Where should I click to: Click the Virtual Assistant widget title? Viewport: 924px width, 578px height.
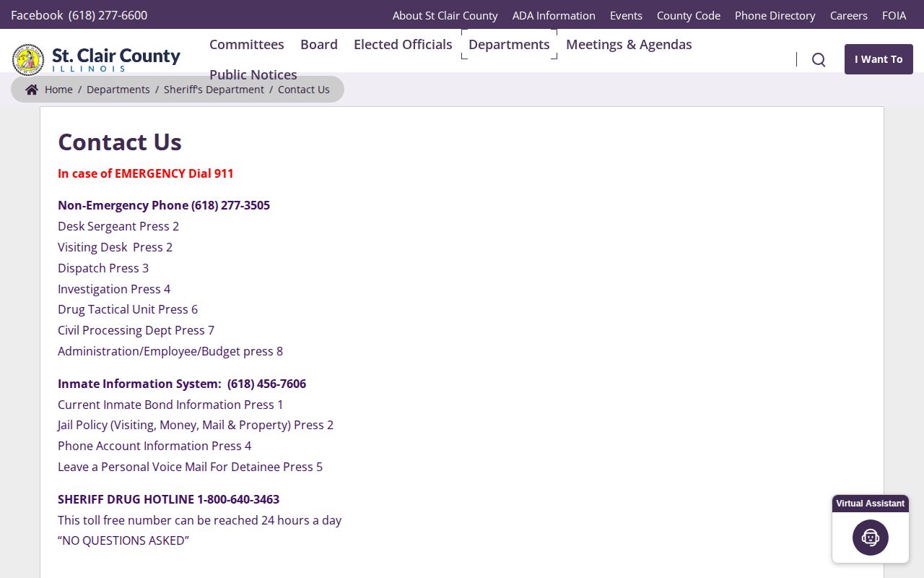871,504
